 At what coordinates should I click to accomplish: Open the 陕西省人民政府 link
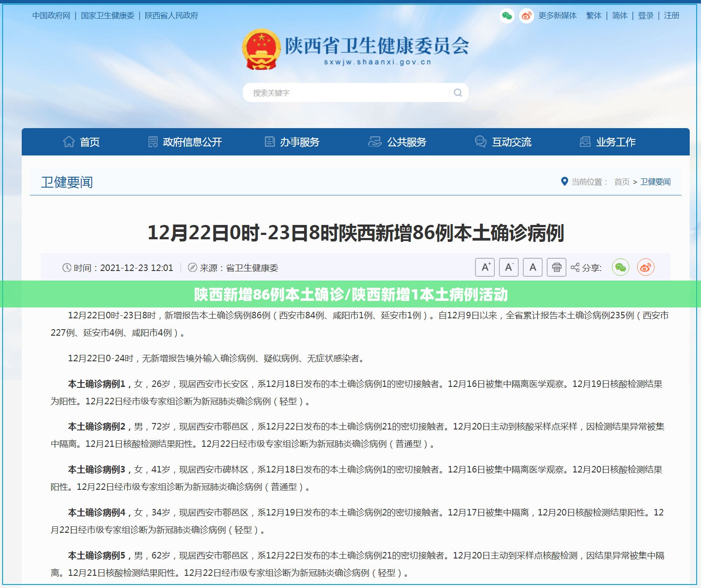tap(171, 16)
